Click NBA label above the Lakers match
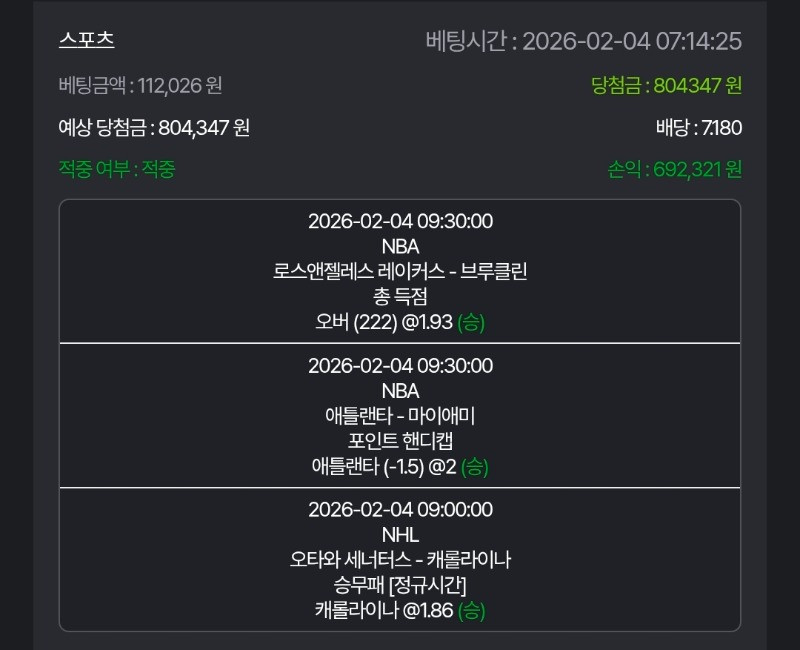The image size is (800, 650). pos(400,246)
